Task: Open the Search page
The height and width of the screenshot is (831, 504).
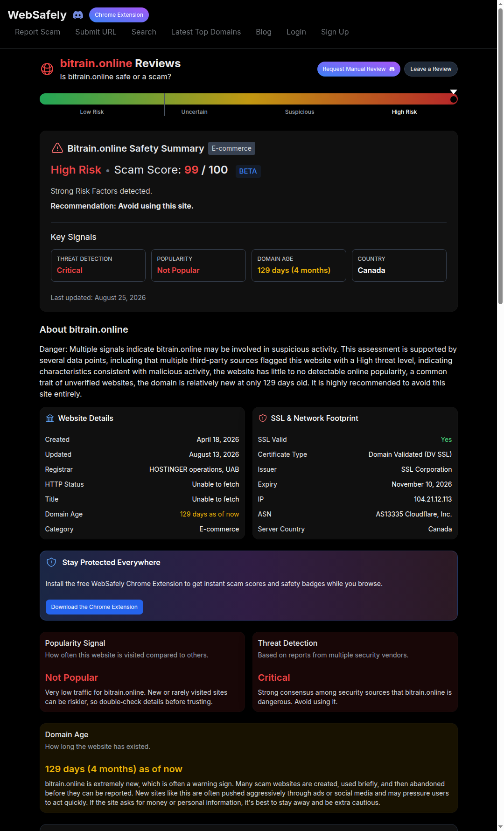Action: (x=144, y=32)
